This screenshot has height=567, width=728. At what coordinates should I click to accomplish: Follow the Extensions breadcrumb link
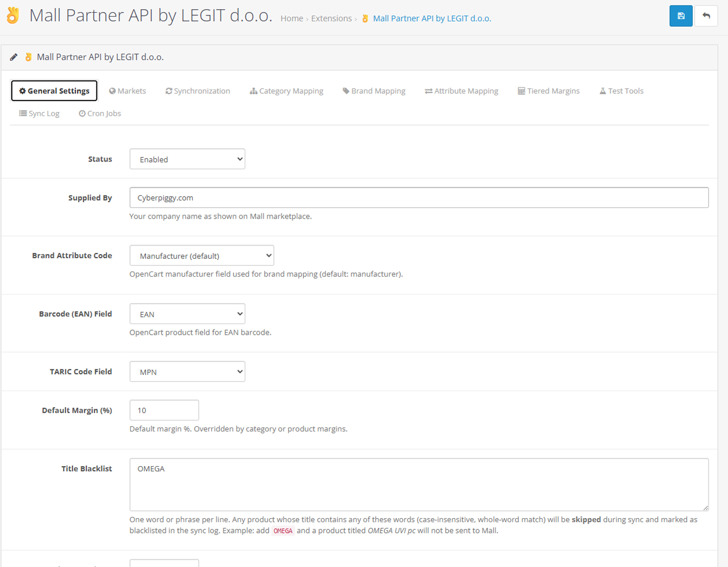(x=331, y=18)
